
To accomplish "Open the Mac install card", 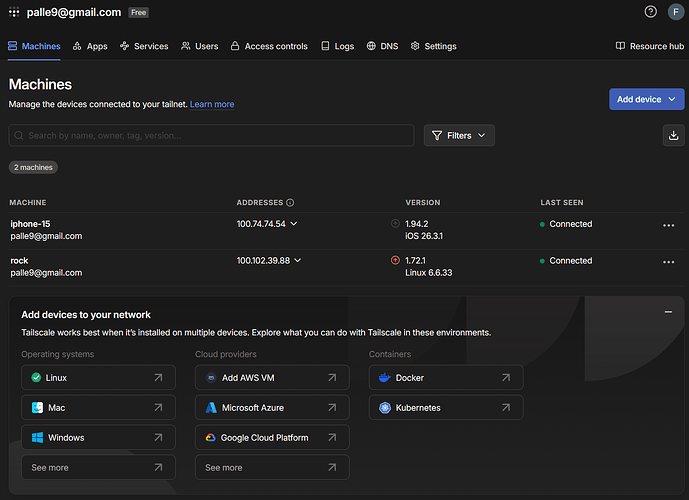I will (x=98, y=408).
